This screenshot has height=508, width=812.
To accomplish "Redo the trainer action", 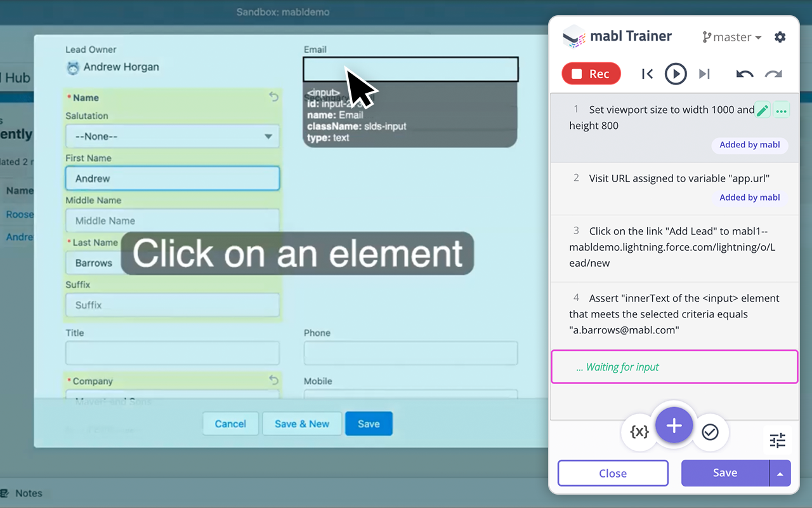I will coord(773,74).
